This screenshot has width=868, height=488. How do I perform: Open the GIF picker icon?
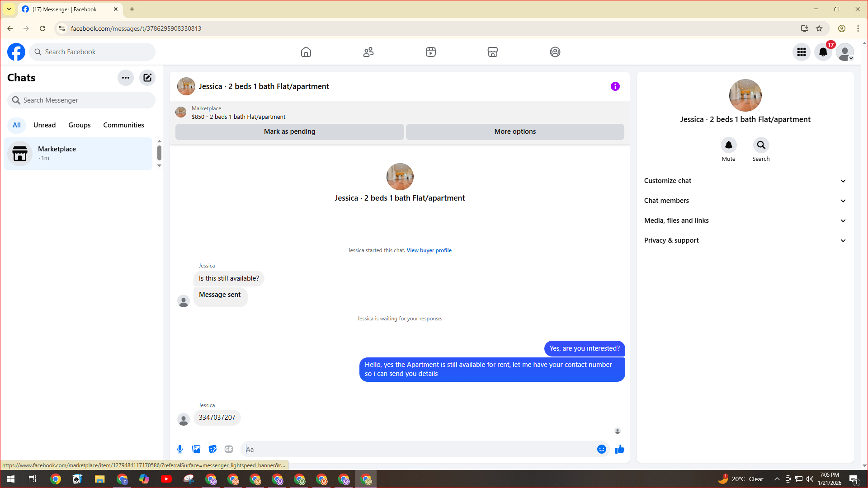coord(229,449)
